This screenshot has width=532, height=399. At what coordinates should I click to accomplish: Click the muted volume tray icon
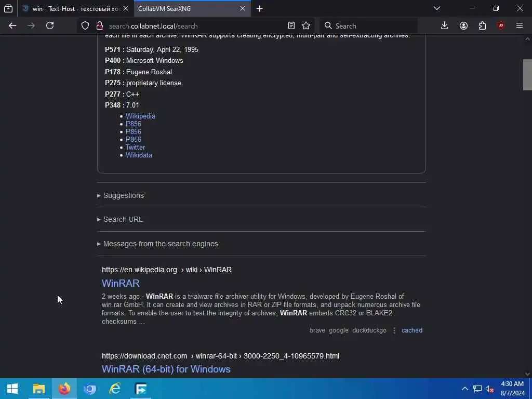pos(489,389)
